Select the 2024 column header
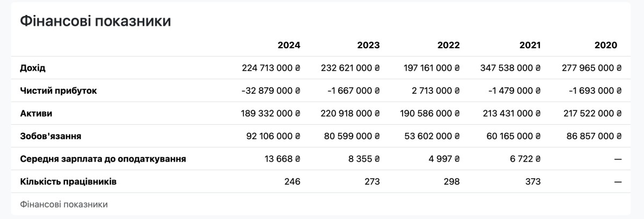 pyautogui.click(x=289, y=45)
